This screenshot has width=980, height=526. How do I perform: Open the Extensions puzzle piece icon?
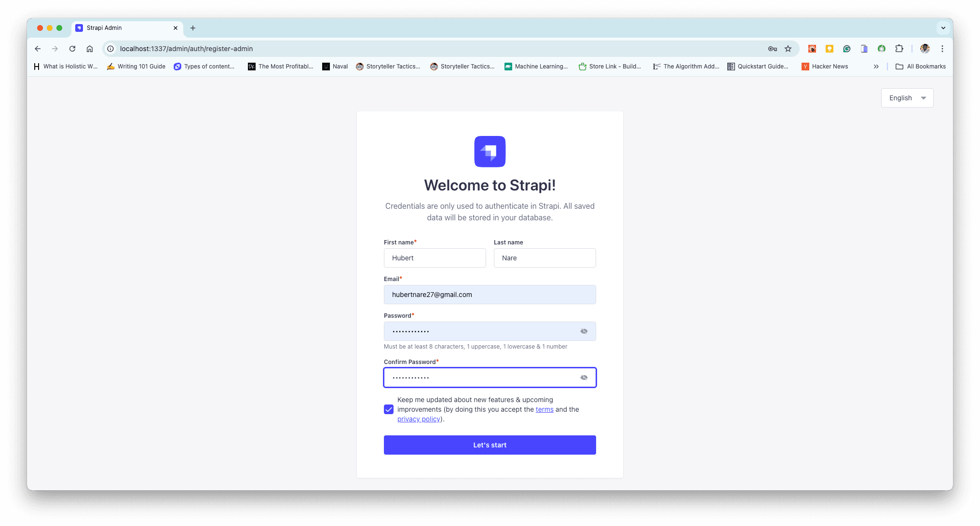pyautogui.click(x=899, y=49)
